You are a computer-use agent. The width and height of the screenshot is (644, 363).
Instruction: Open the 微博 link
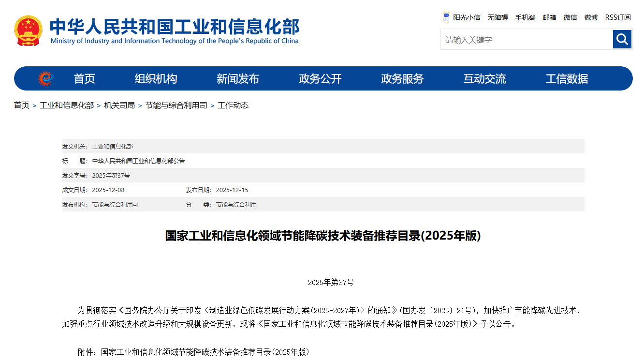pos(590,17)
